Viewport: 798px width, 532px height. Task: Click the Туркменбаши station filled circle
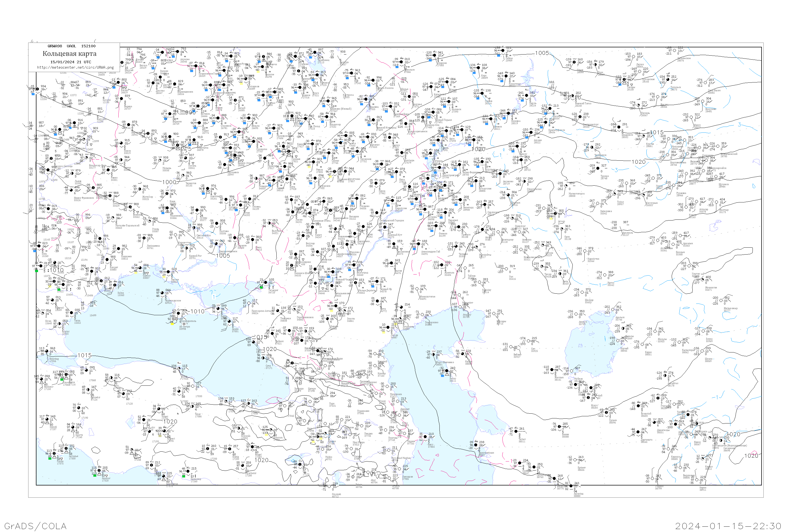476,445
